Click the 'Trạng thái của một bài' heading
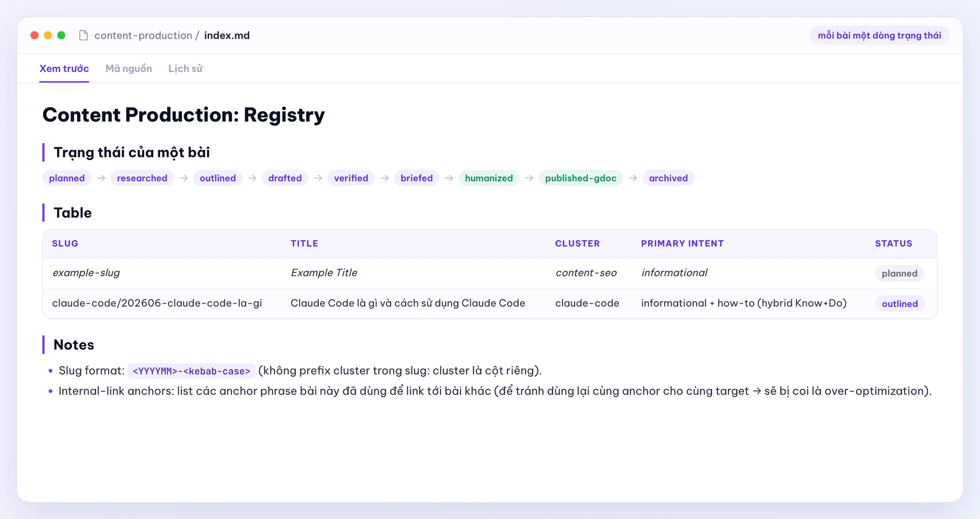Screen dimensions: 980x519 click(132, 153)
